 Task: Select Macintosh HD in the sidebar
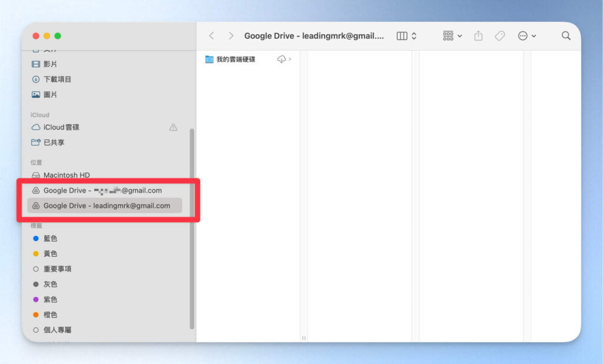[104, 175]
